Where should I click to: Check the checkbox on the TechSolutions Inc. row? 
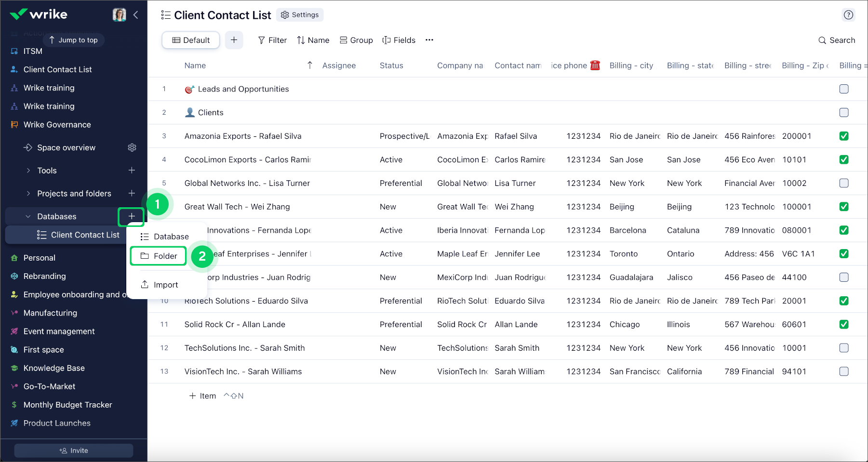tap(844, 348)
